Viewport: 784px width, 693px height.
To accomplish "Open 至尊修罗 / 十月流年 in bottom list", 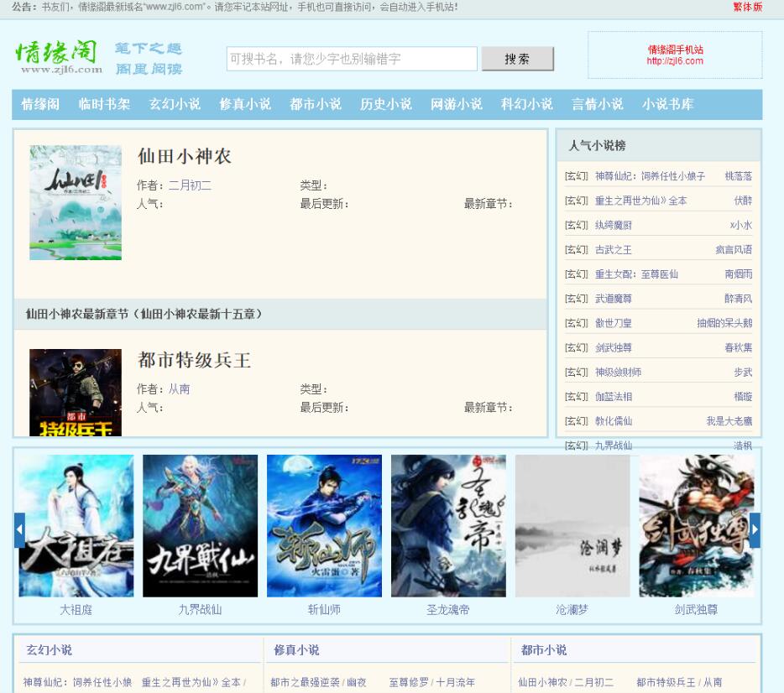I will pyautogui.click(x=432, y=682).
